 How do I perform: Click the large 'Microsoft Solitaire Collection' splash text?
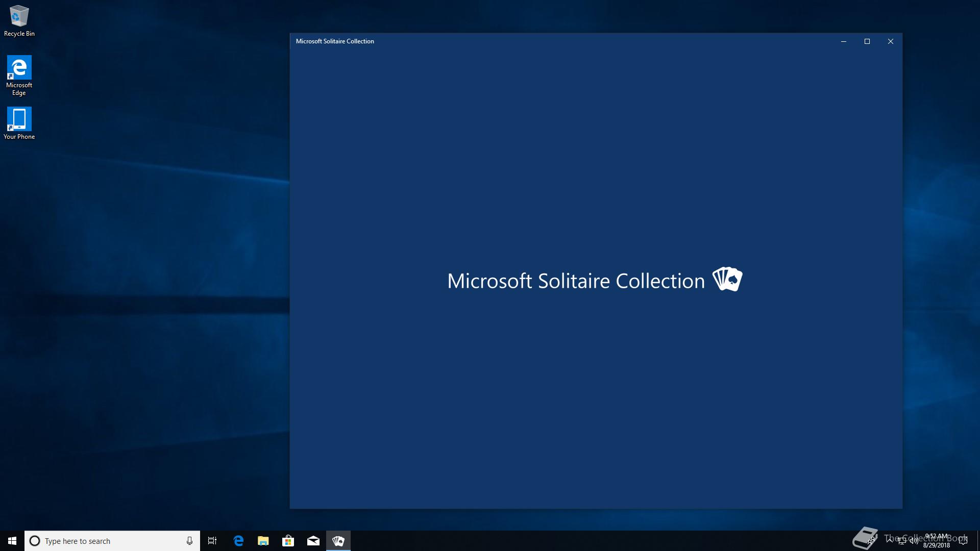(576, 281)
